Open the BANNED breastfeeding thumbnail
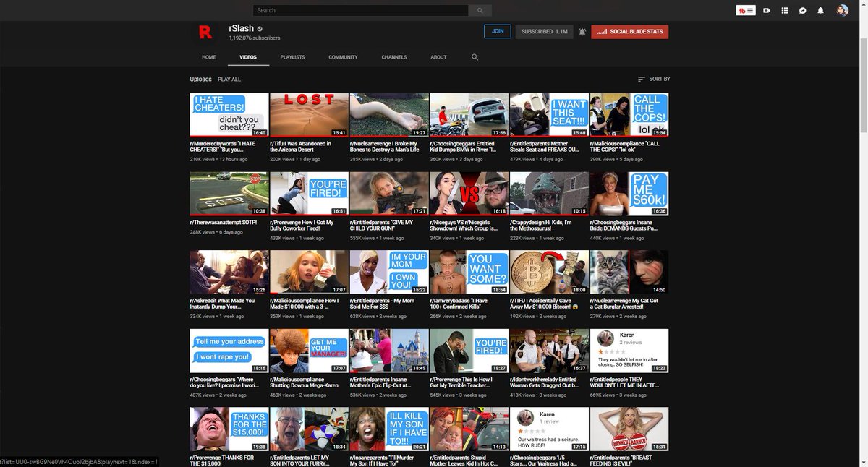Viewport: 868px width, 467px height. pos(629,429)
